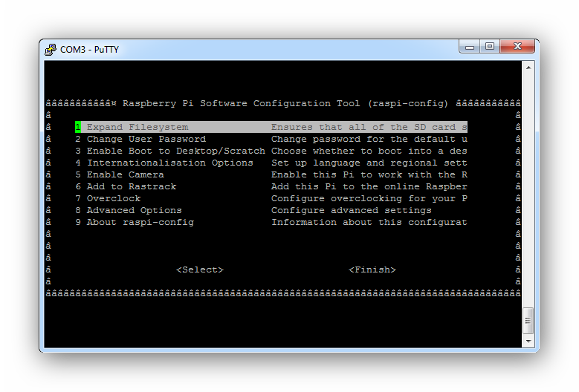This screenshot has height=392, width=579.
Task: Close the COM3 PuTTY window
Action: coord(517,47)
